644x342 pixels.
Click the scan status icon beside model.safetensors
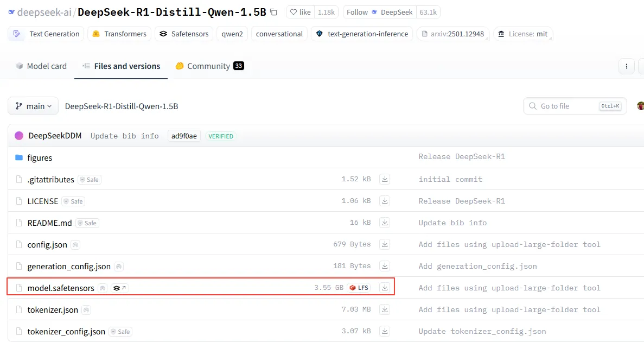[x=103, y=288]
